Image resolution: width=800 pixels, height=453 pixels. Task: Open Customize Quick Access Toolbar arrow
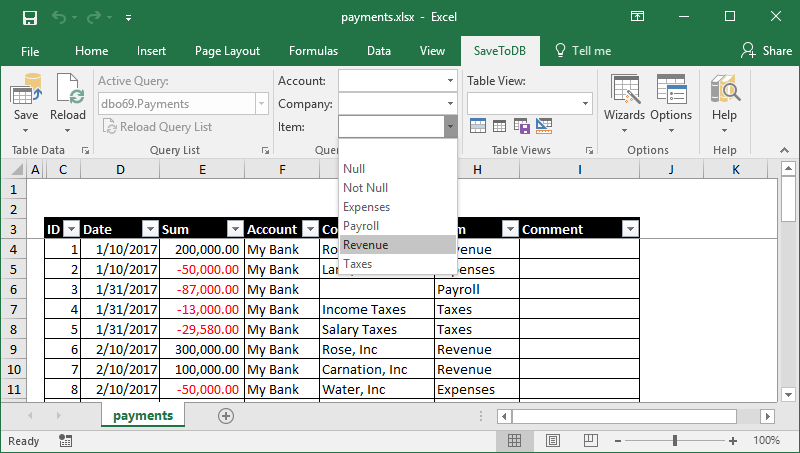click(x=129, y=18)
